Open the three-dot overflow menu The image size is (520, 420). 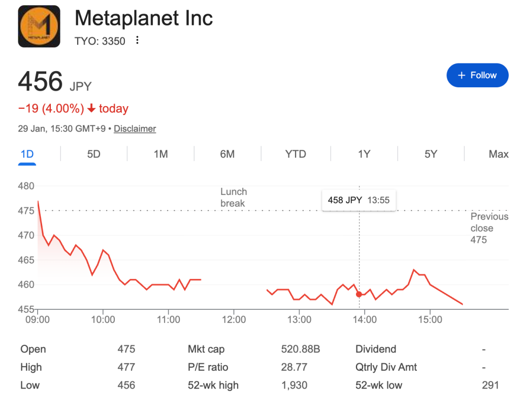(137, 40)
